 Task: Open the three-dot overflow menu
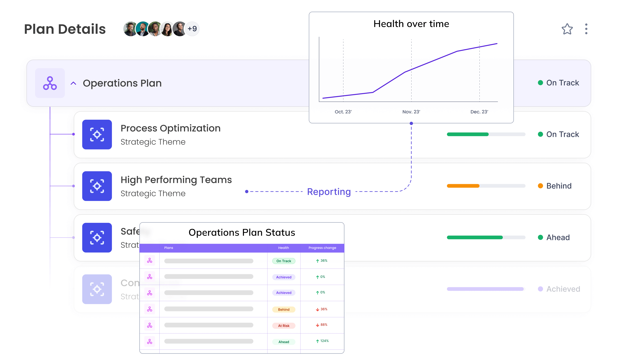coord(586,29)
